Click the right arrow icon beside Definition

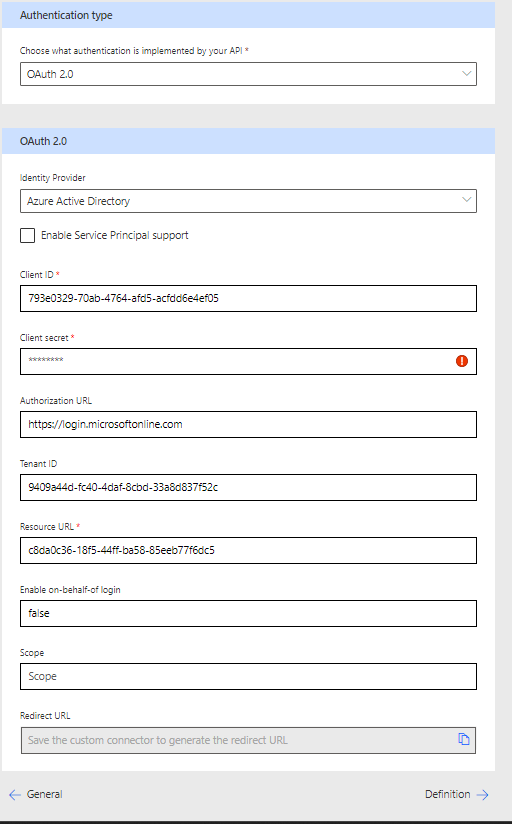[482, 795]
